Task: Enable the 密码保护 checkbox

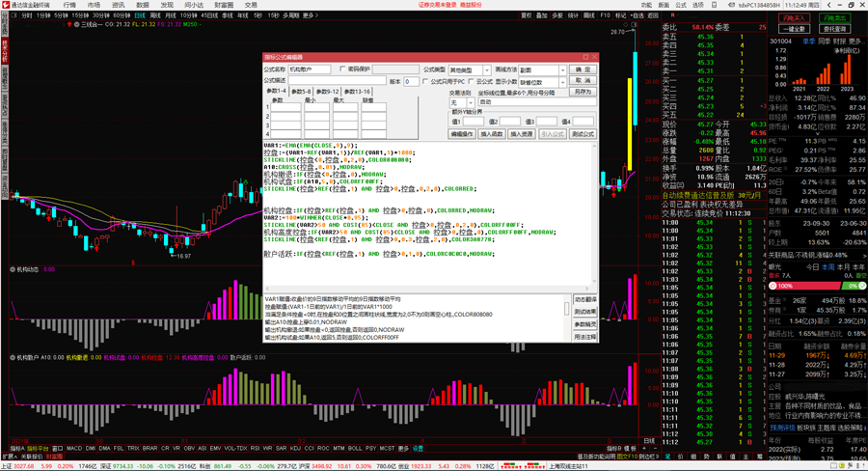Action: click(x=344, y=69)
